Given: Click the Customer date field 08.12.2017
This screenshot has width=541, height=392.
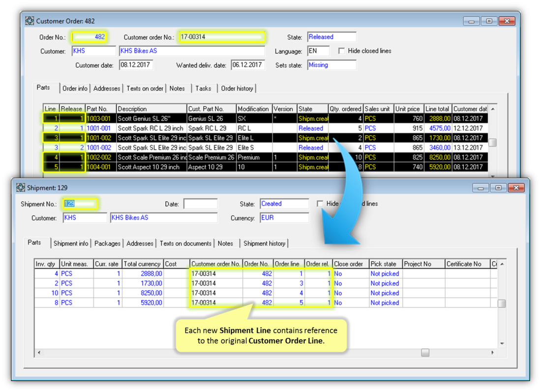Looking at the screenshot, I should (136, 65).
